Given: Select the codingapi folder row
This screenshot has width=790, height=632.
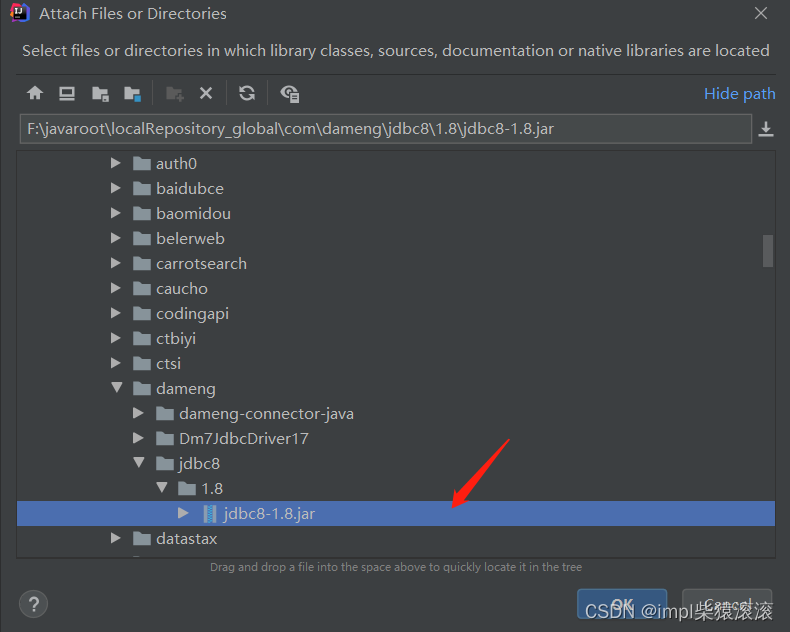Looking at the screenshot, I should pyautogui.click(x=396, y=313).
